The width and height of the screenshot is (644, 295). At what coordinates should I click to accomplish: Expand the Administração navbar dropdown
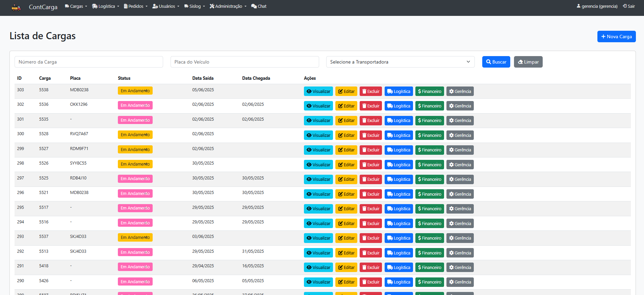click(x=228, y=6)
